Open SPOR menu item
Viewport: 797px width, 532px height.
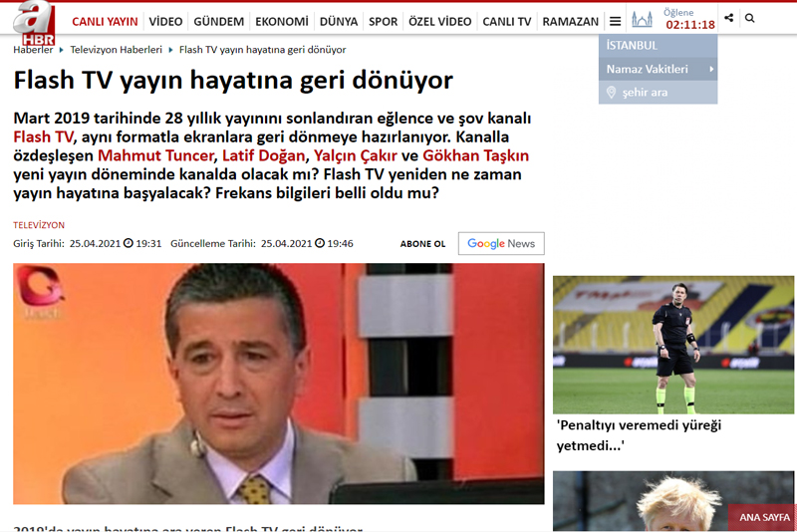pyautogui.click(x=384, y=22)
